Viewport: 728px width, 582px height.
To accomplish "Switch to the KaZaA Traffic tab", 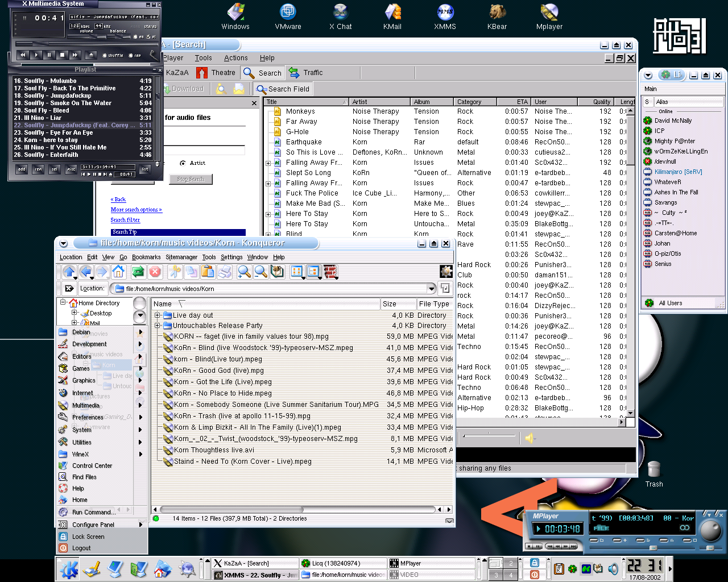I will 305,73.
